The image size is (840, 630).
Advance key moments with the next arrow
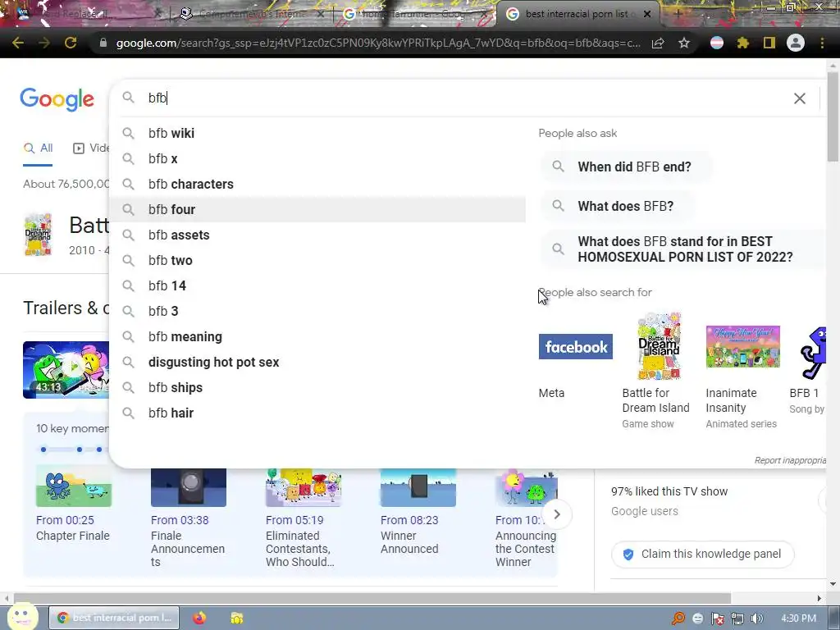tap(557, 514)
